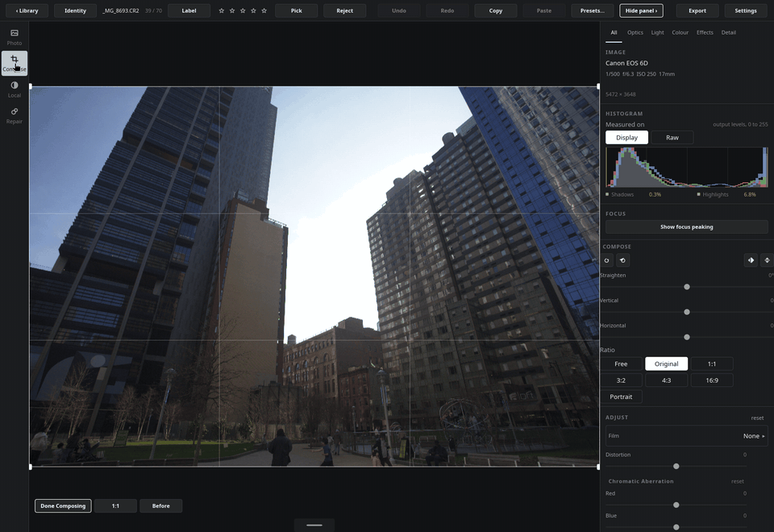This screenshot has height=532, width=774.
Task: Open the Local adjustments tool
Action: point(15,89)
